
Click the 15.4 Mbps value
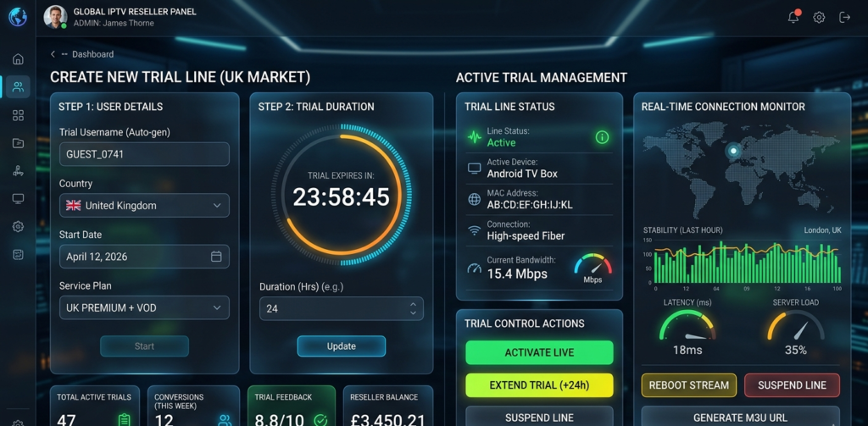(x=517, y=274)
